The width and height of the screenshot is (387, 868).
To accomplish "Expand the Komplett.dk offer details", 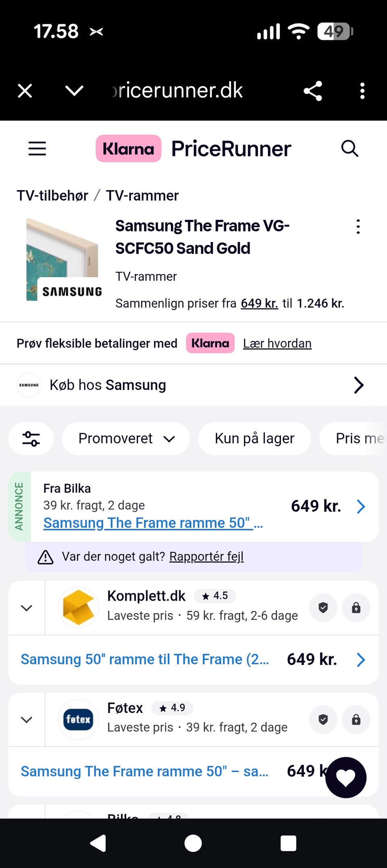I will click(27, 608).
